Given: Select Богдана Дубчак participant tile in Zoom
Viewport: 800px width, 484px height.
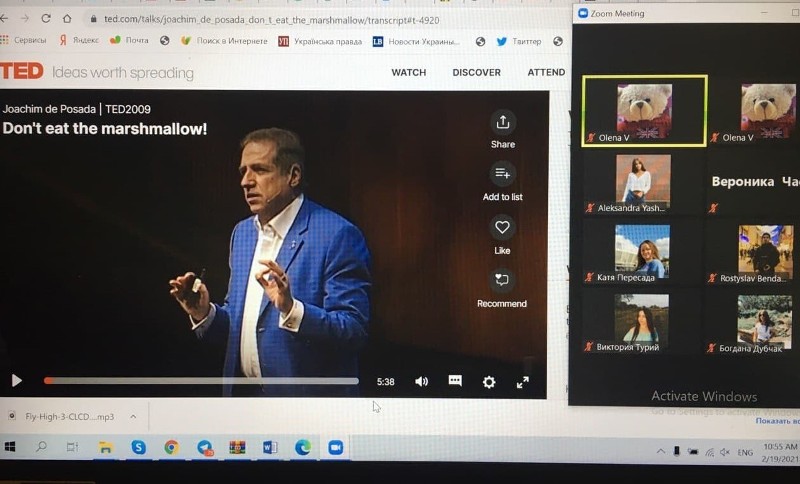Looking at the screenshot, I should pyautogui.click(x=753, y=322).
